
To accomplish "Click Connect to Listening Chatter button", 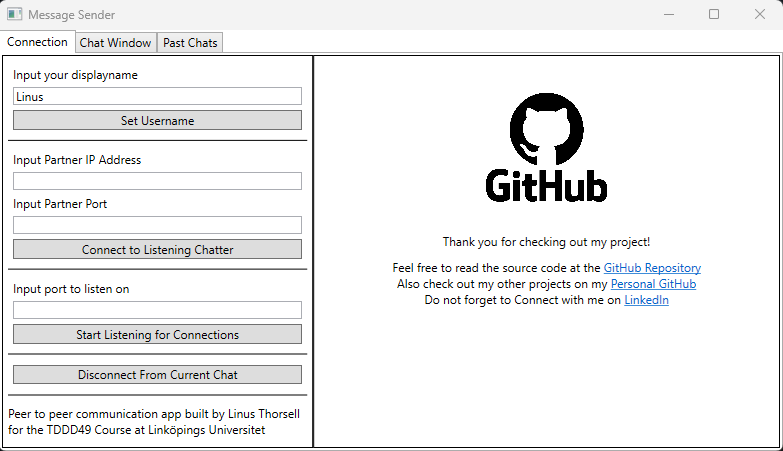I will click(157, 249).
